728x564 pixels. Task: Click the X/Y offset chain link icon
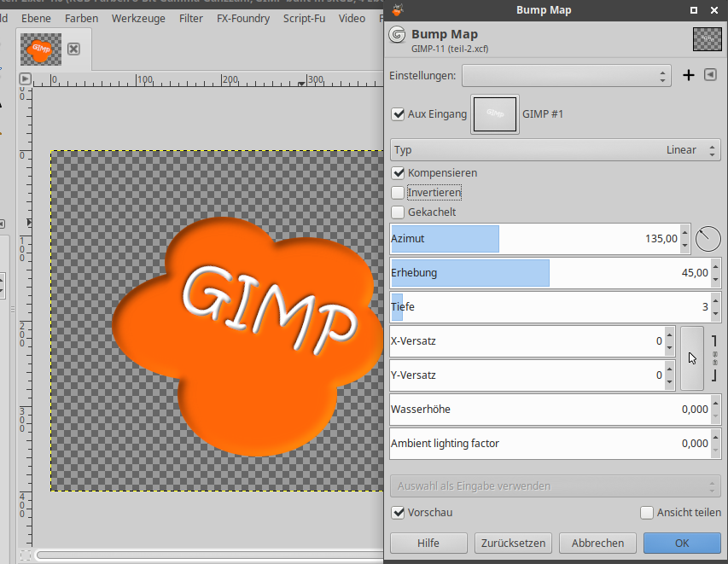tap(714, 358)
